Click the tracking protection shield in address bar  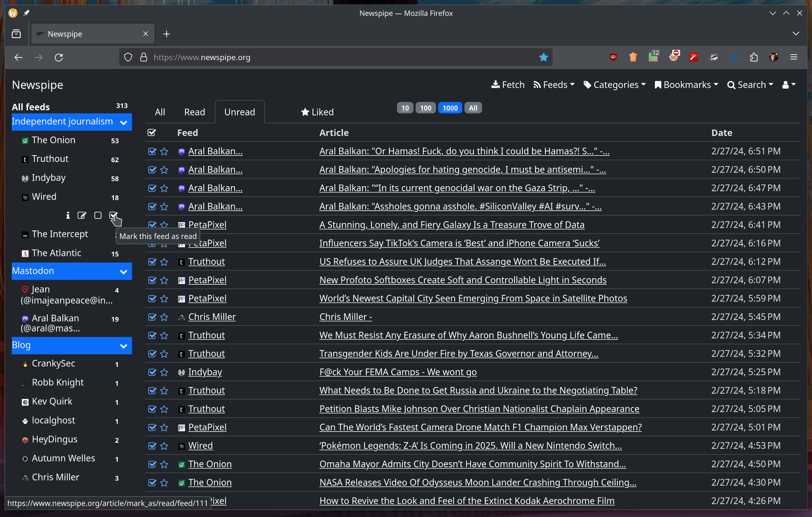[128, 57]
